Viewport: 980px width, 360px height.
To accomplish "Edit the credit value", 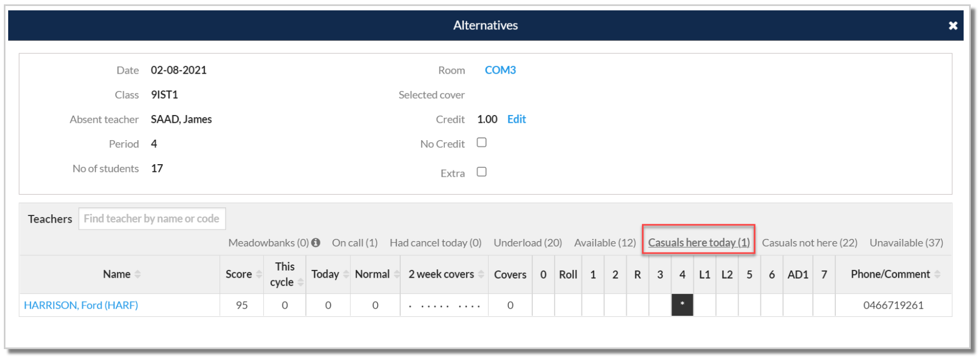I will coord(516,119).
